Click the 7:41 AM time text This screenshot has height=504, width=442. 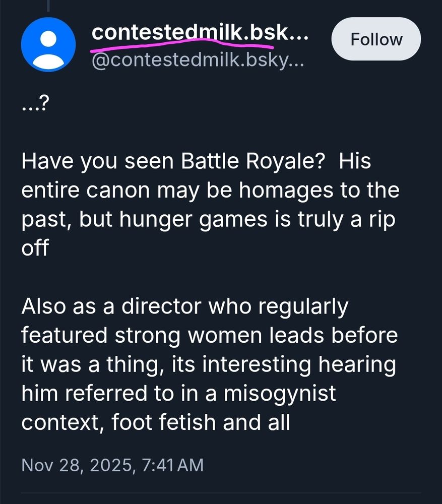[174, 464]
